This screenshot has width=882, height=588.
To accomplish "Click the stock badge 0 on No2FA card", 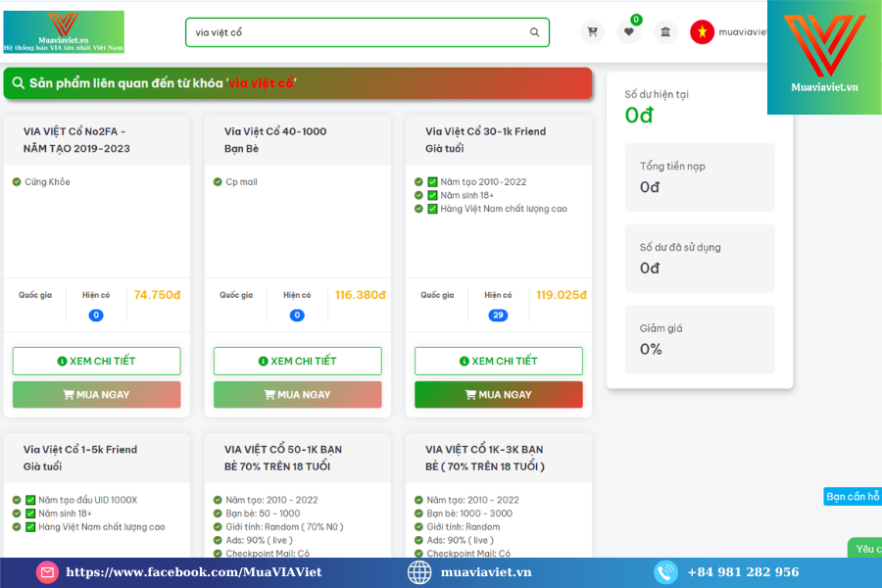I will click(96, 316).
